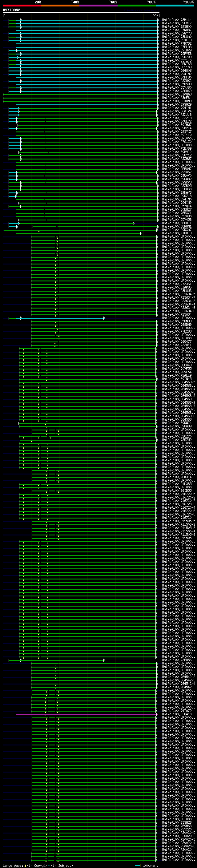Select the UniRef100_Q8C048 label

coord(177,365)
